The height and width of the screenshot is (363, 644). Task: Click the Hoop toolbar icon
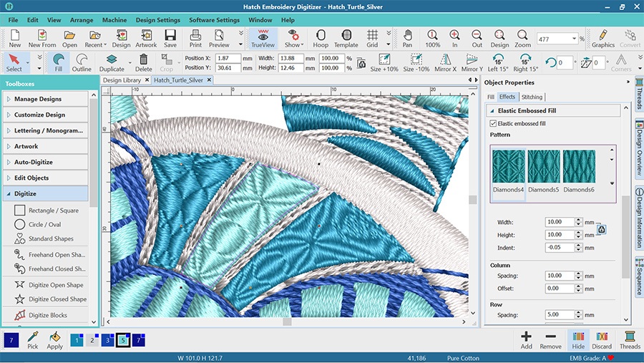[x=320, y=38]
